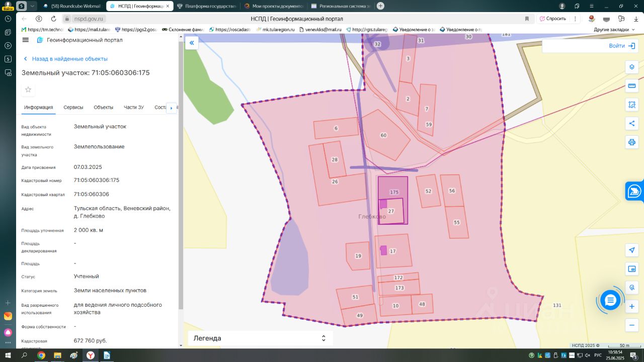Click parcel 60 on the map
Image resolution: width=644 pixels, height=362 pixels.
[384, 135]
